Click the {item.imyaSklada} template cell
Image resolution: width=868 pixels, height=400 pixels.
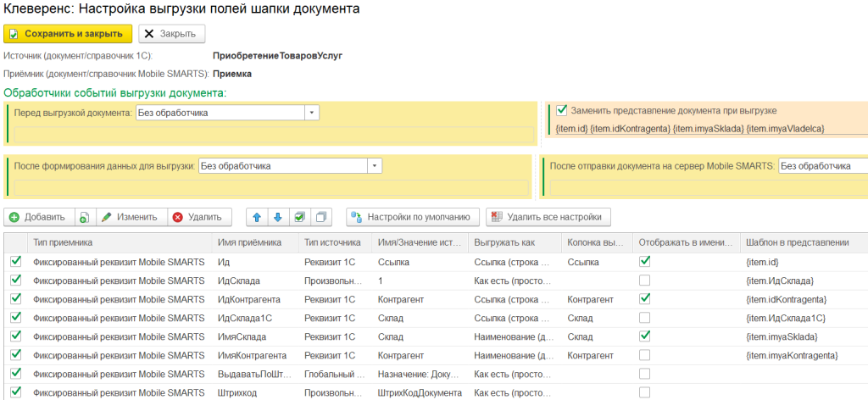(x=804, y=336)
